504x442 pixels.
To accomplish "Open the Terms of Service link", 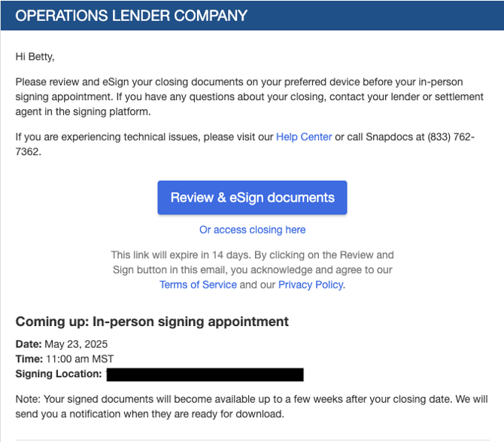I will [x=198, y=285].
